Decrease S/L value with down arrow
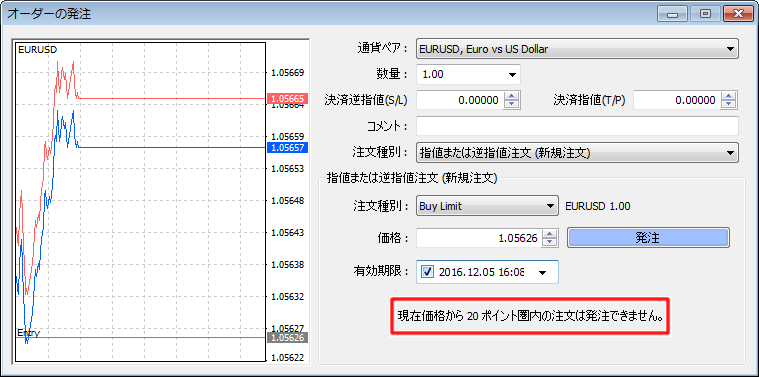 (512, 105)
